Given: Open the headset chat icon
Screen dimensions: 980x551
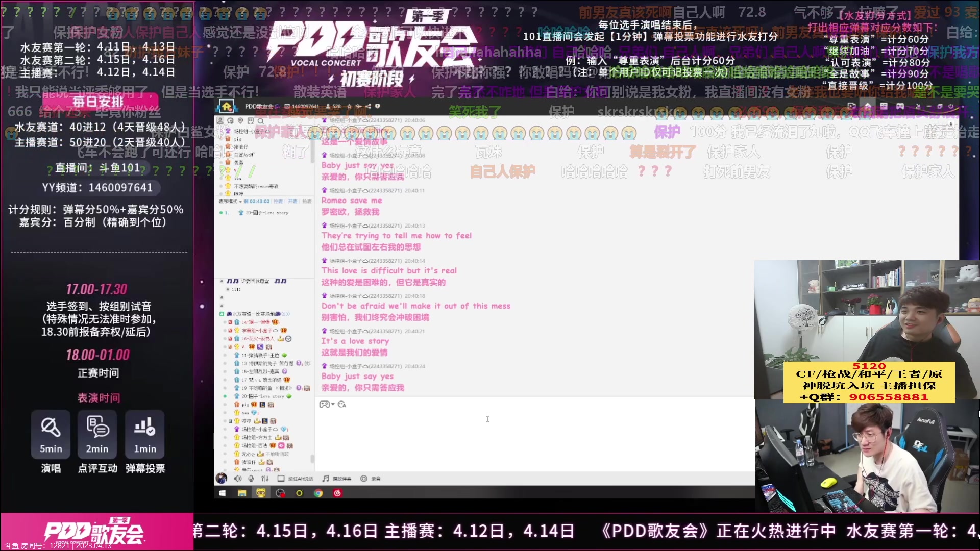Looking at the screenshot, I should pyautogui.click(x=230, y=121).
